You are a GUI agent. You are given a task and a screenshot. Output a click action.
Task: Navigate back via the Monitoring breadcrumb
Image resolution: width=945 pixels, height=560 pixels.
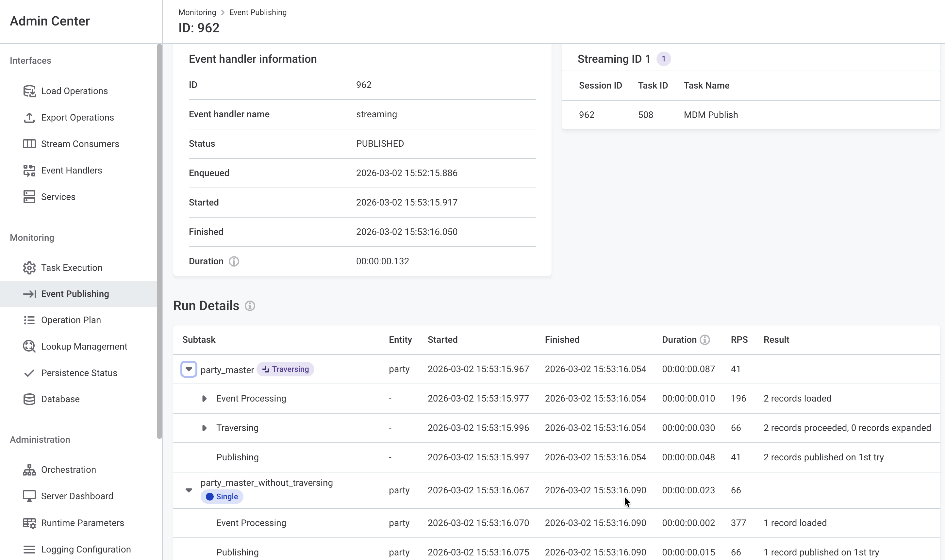point(197,12)
